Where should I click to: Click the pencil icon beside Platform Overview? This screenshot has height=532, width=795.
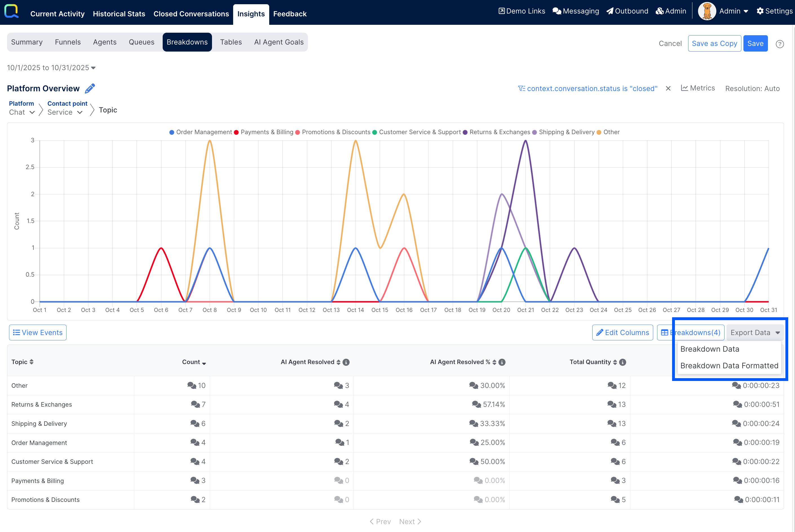[x=90, y=88]
